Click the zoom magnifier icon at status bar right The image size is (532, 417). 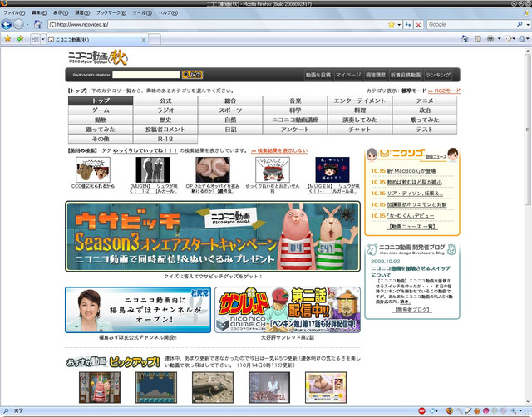514,411
